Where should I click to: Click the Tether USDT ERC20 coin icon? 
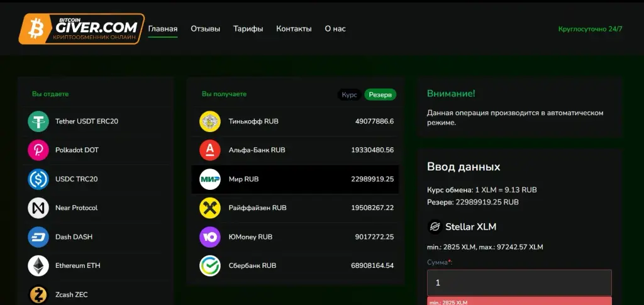pos(38,121)
